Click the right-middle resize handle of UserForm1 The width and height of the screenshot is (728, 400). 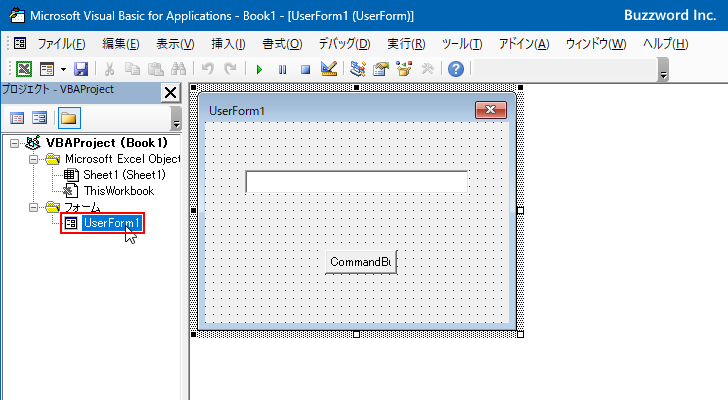(520, 211)
